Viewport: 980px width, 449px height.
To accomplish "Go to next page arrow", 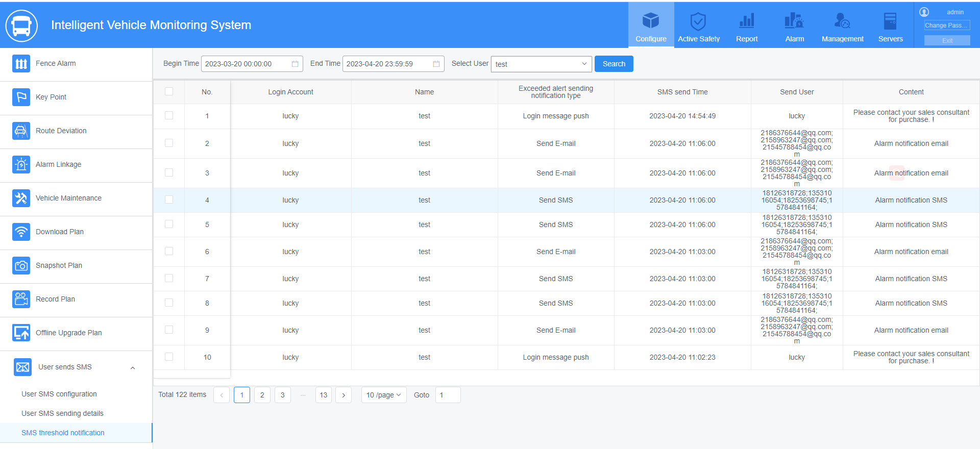I will click(x=344, y=395).
